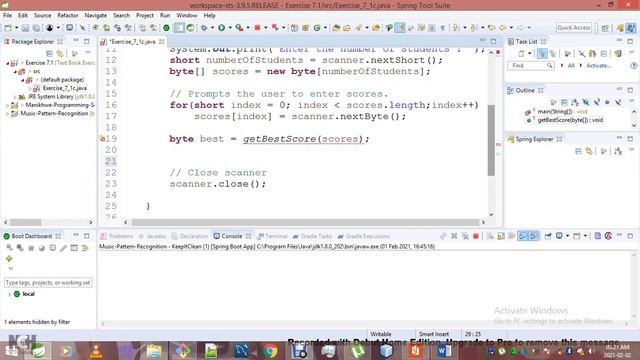This screenshot has width=640, height=360.
Task: Click Activate link in Task List
Action: (598, 65)
